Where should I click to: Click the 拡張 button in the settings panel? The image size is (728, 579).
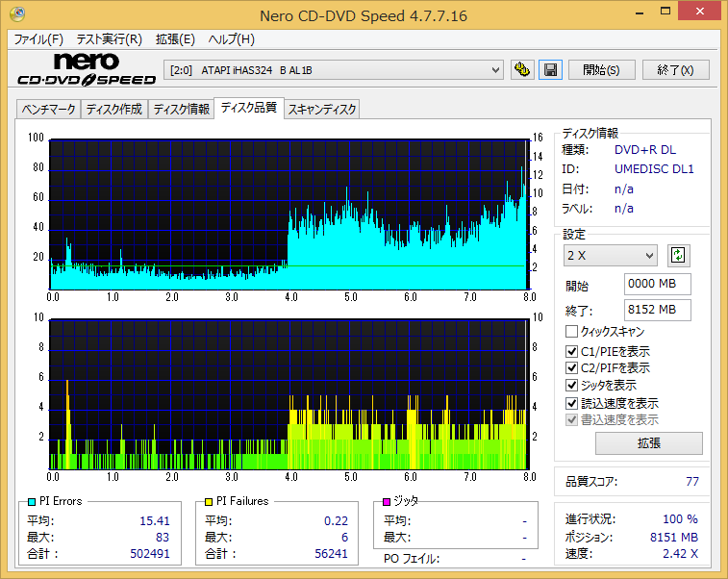pos(648,443)
